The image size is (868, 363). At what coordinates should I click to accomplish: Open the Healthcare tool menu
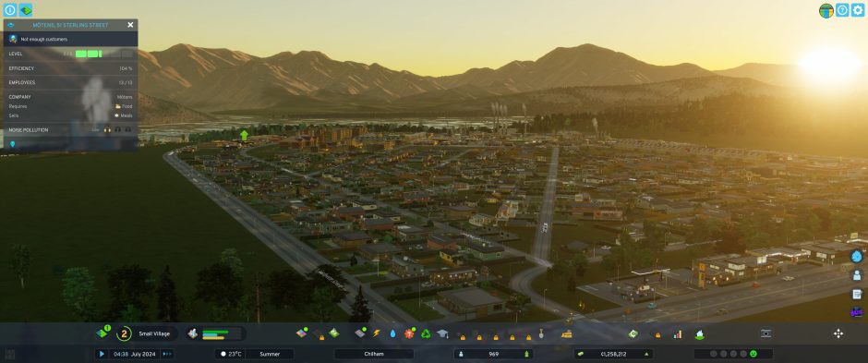click(410, 333)
